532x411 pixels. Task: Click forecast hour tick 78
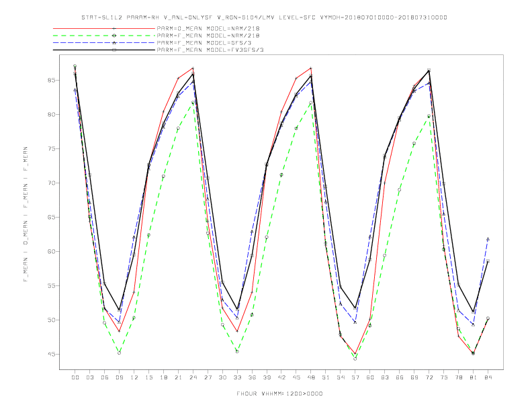coord(459,377)
